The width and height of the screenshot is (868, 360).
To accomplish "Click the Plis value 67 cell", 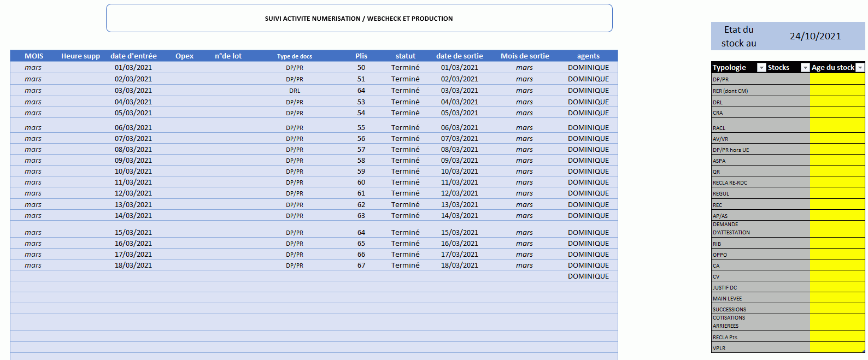I will (361, 265).
